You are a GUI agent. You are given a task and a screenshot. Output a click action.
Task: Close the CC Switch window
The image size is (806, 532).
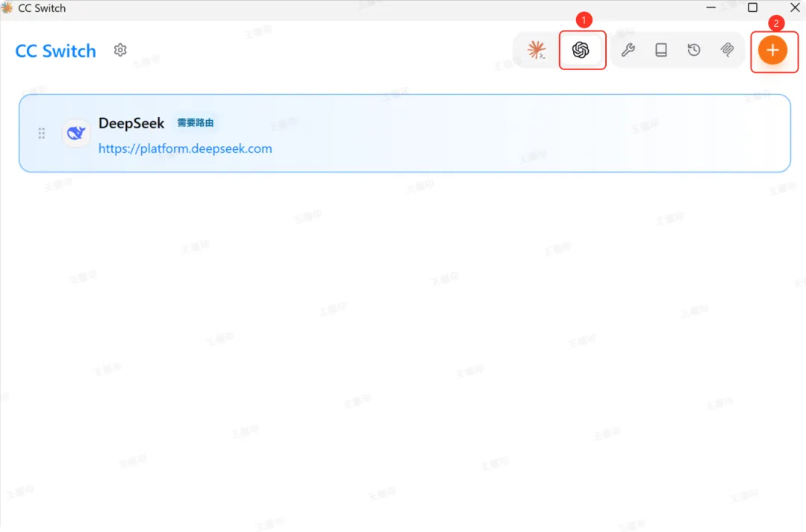click(x=795, y=7)
